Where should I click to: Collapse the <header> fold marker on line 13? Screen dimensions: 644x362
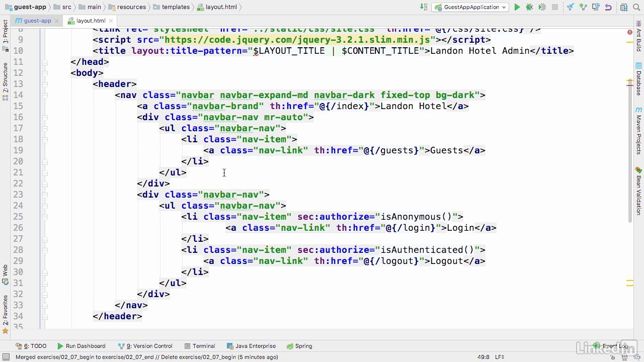45,84
